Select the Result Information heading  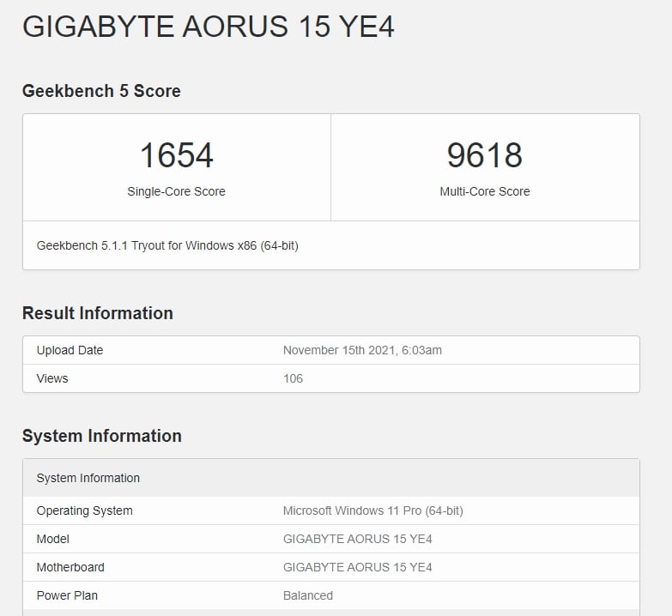click(x=98, y=313)
